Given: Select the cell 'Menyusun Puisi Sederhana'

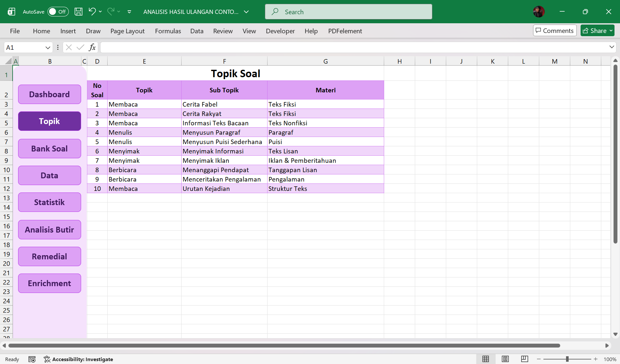Looking at the screenshot, I should point(224,142).
